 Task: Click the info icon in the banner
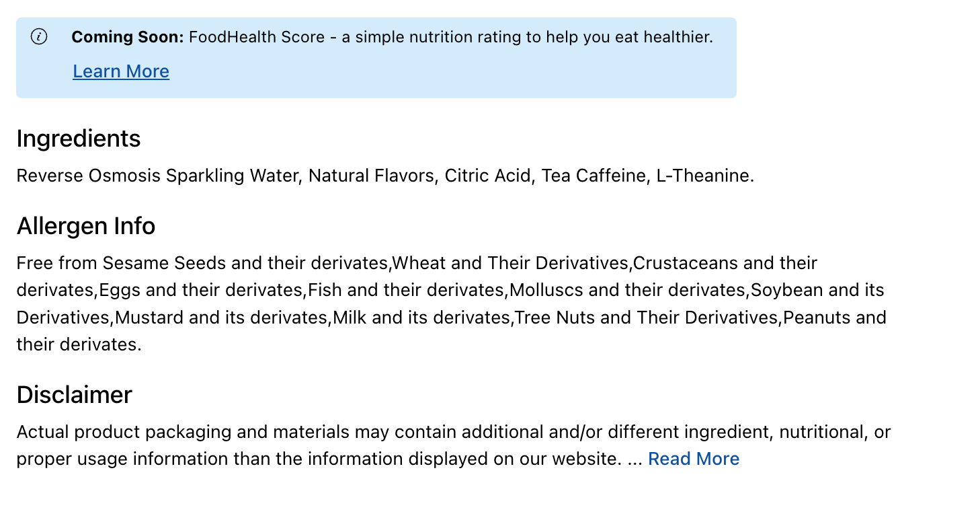(x=40, y=37)
